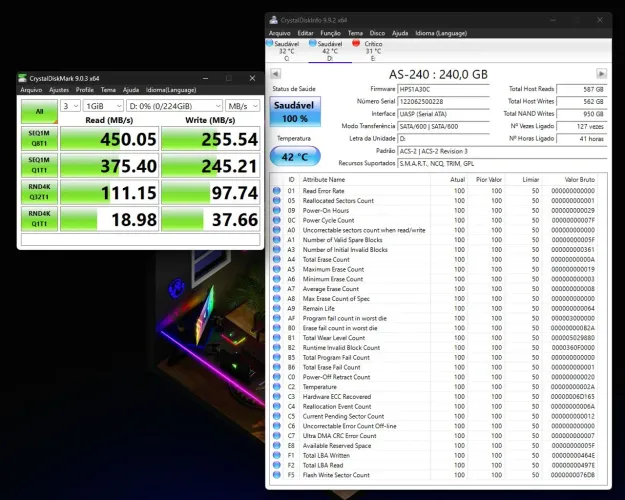Click the Nº Horas Ligado value 41 horas
This screenshot has height=500, width=625.
582,139
